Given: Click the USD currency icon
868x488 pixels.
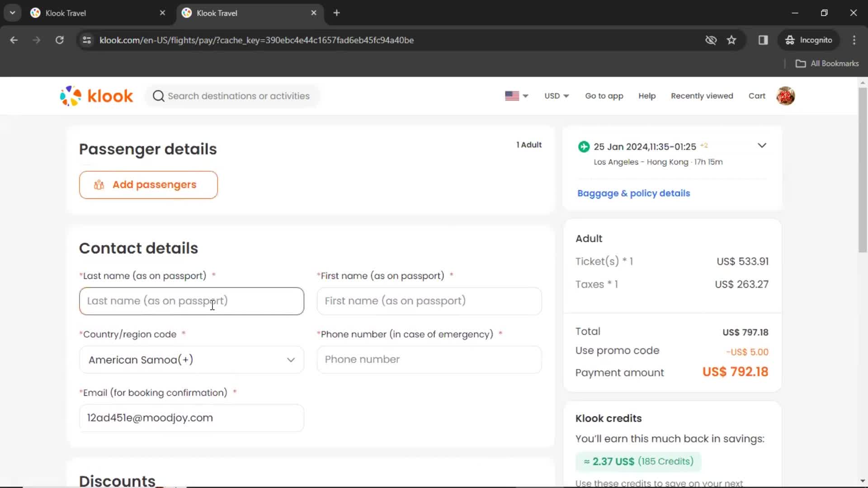Looking at the screenshot, I should pyautogui.click(x=556, y=95).
